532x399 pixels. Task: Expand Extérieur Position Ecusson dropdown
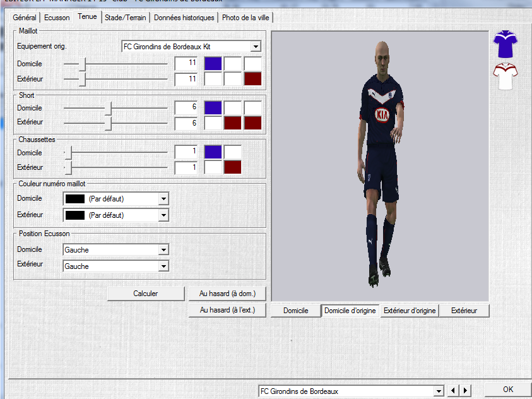click(163, 266)
